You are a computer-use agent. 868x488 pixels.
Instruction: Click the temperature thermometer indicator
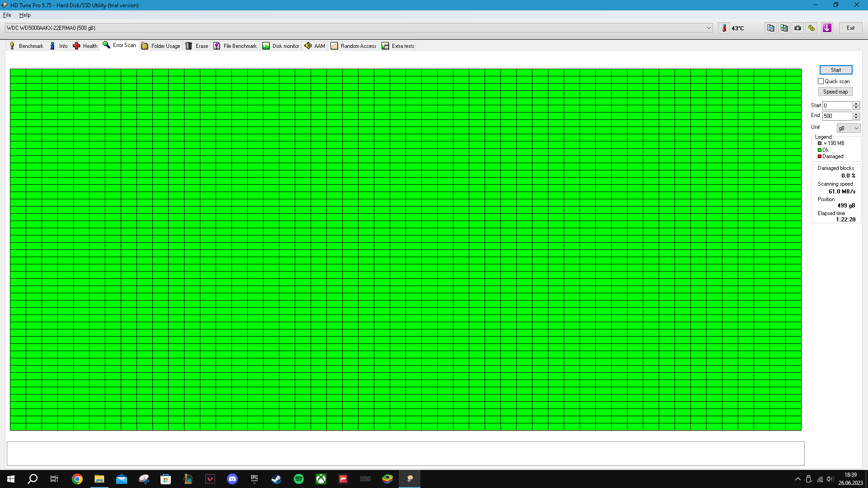725,28
